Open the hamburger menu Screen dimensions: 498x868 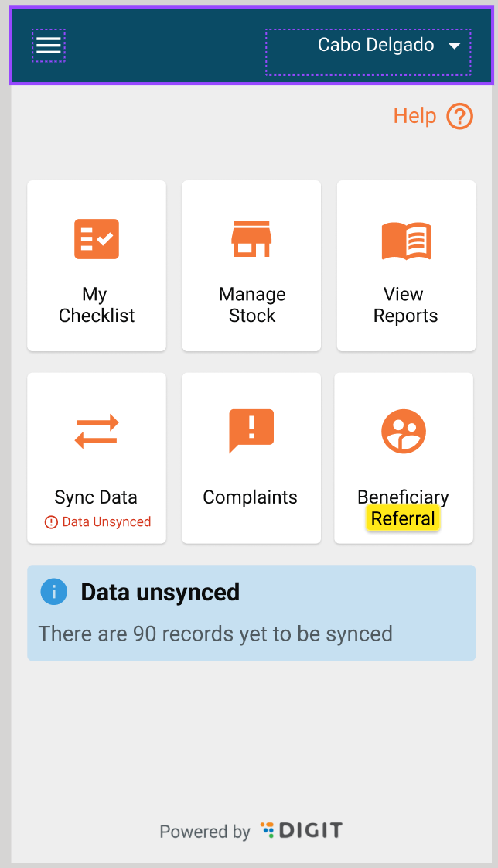49,46
